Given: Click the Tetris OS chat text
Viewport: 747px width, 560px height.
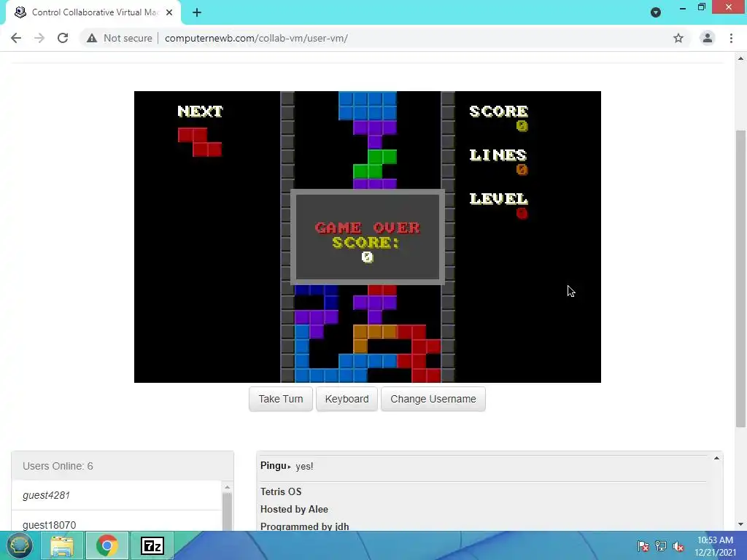Looking at the screenshot, I should click(281, 491).
